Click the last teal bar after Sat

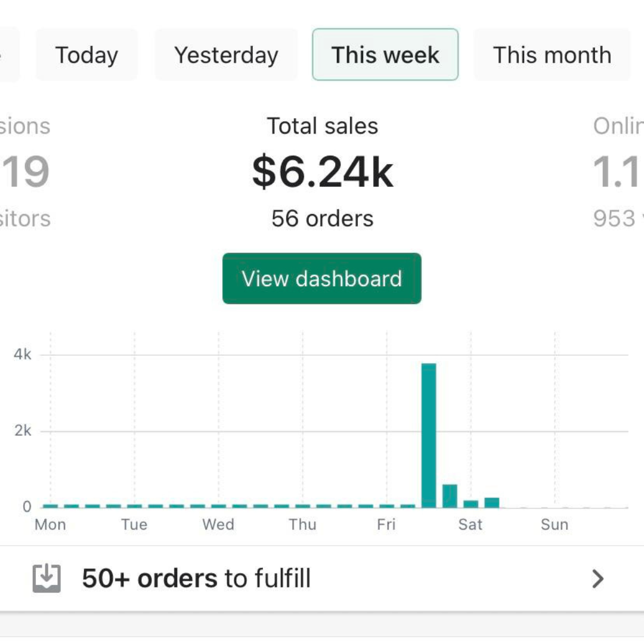(492, 503)
